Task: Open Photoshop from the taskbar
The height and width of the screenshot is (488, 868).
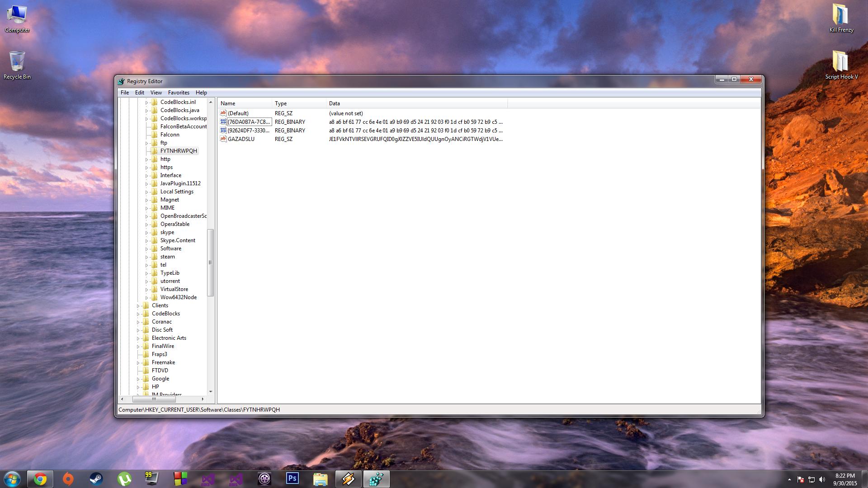Action: 292,479
